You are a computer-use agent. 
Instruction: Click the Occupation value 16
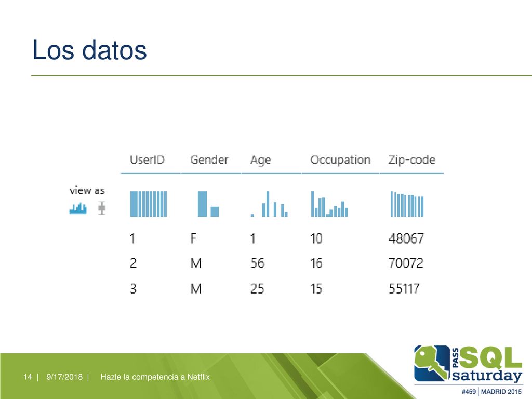(316, 263)
